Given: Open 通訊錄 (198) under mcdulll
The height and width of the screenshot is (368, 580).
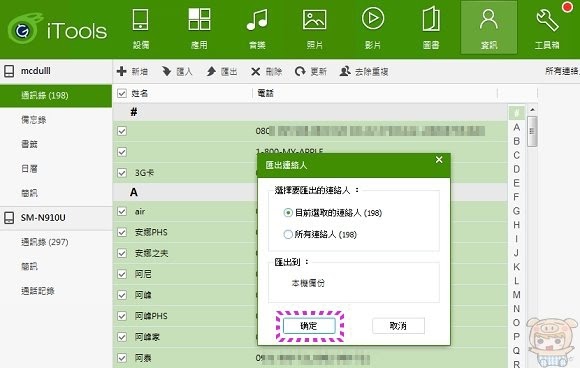Looking at the screenshot, I should coord(56,95).
